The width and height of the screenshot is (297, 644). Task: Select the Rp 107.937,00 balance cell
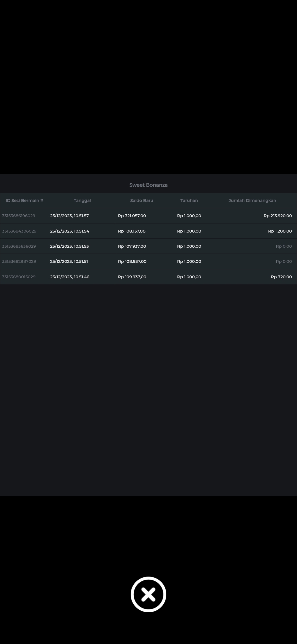(x=132, y=246)
